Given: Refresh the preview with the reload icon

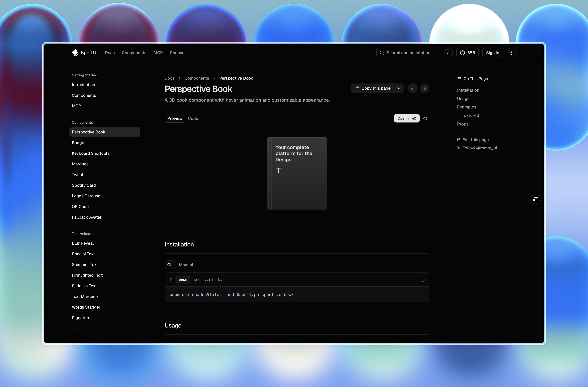Looking at the screenshot, I should [x=425, y=118].
